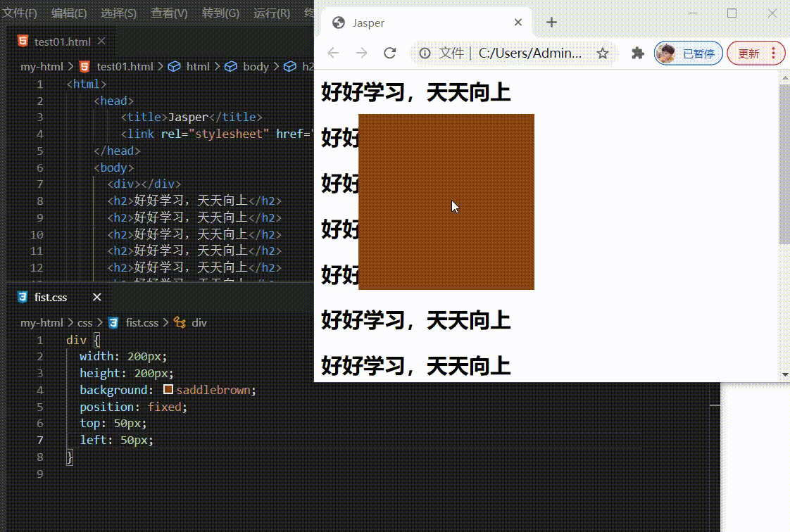
Task: Open the browser extensions puzzle icon
Action: 638,53
